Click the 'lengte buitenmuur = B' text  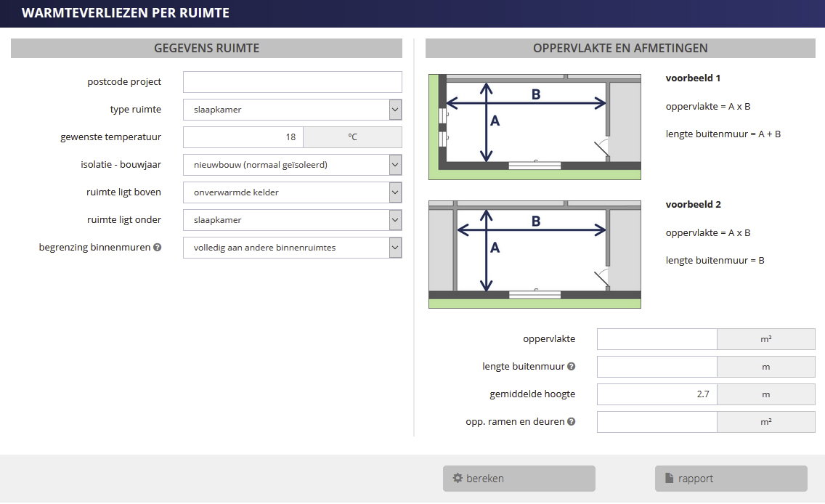pyautogui.click(x=715, y=261)
